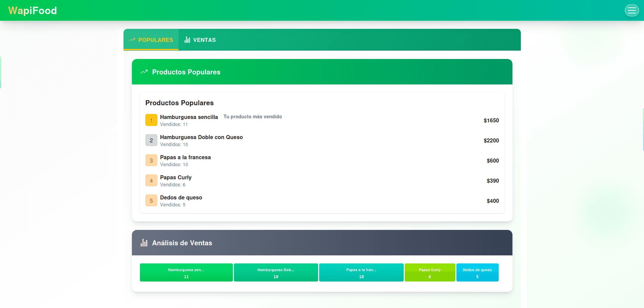Click the green Hamburguesa sen... sales bar
The width and height of the screenshot is (644, 308).
186,272
